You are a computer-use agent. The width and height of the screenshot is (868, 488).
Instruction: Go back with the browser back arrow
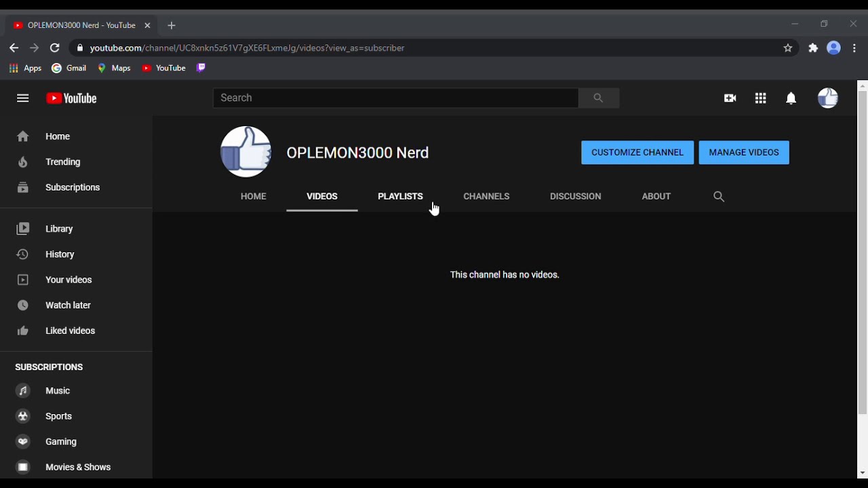(14, 48)
